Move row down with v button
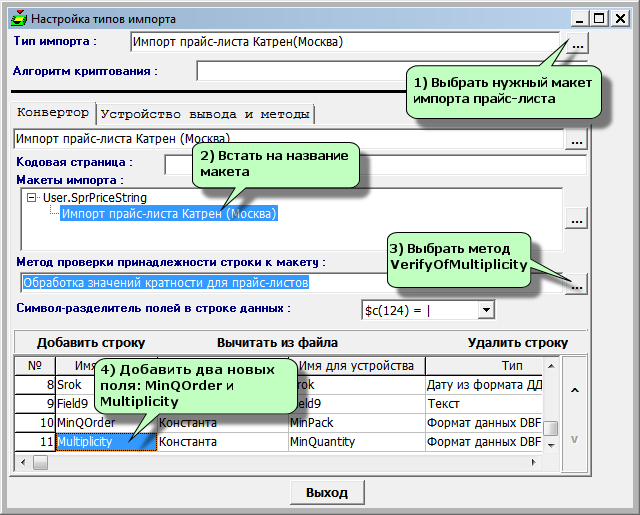The width and height of the screenshot is (640, 515). [574, 440]
